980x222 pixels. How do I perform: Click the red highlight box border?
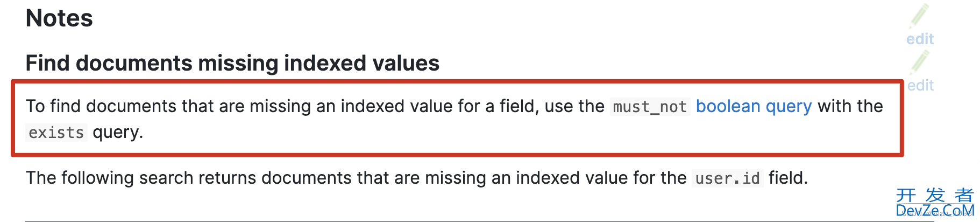(x=457, y=82)
